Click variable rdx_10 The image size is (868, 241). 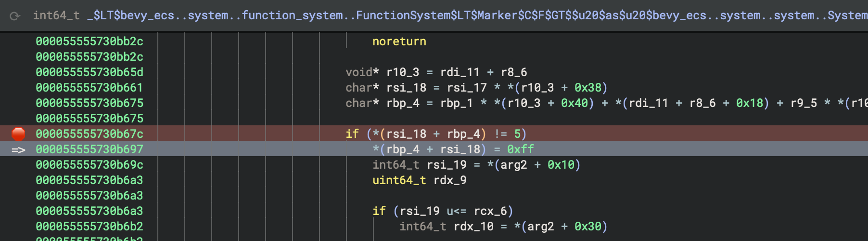[x=473, y=227]
